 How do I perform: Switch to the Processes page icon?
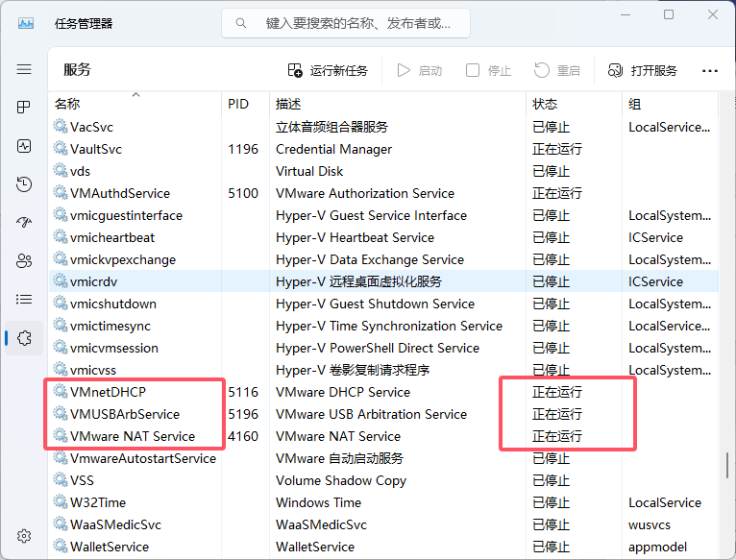pos(24,107)
